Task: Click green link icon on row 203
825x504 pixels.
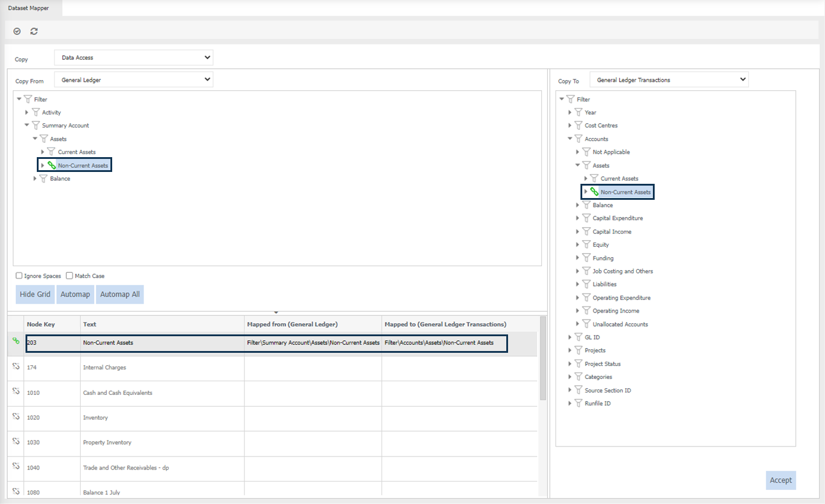Action: click(16, 342)
